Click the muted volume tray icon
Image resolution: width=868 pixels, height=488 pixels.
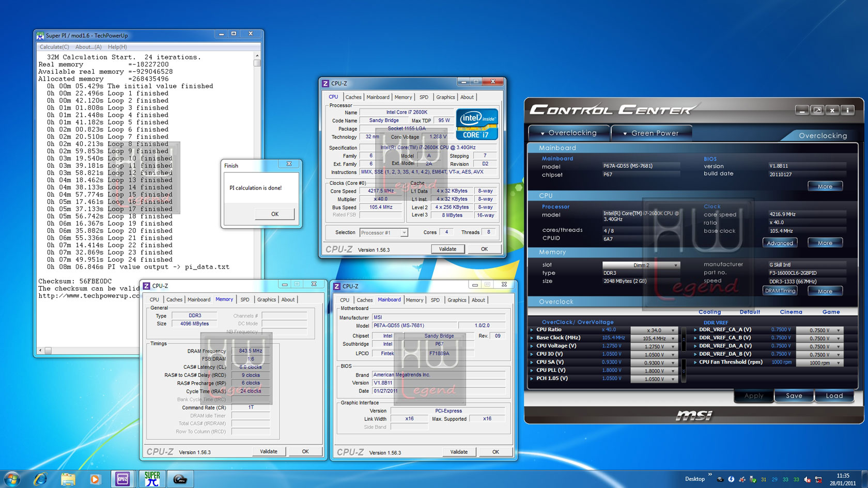click(x=808, y=479)
